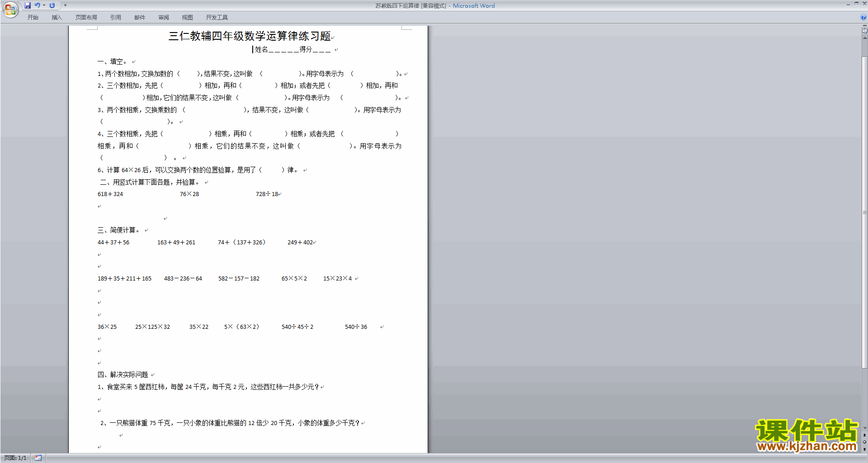This screenshot has height=463, width=868.
Task: Open the 开始 ribbon tab
Action: click(33, 18)
